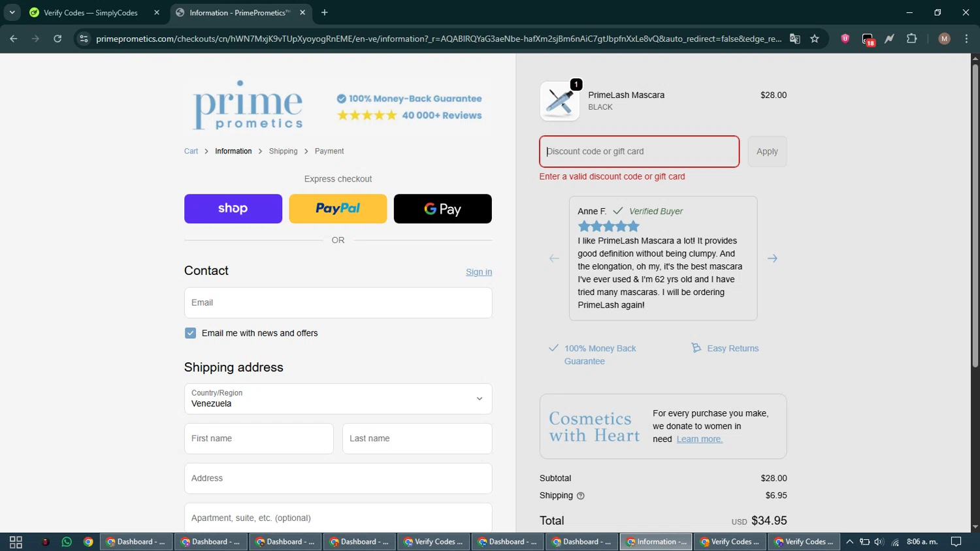The width and height of the screenshot is (980, 551).
Task: Close the Information PrimePrometics tab
Action: 302,12
